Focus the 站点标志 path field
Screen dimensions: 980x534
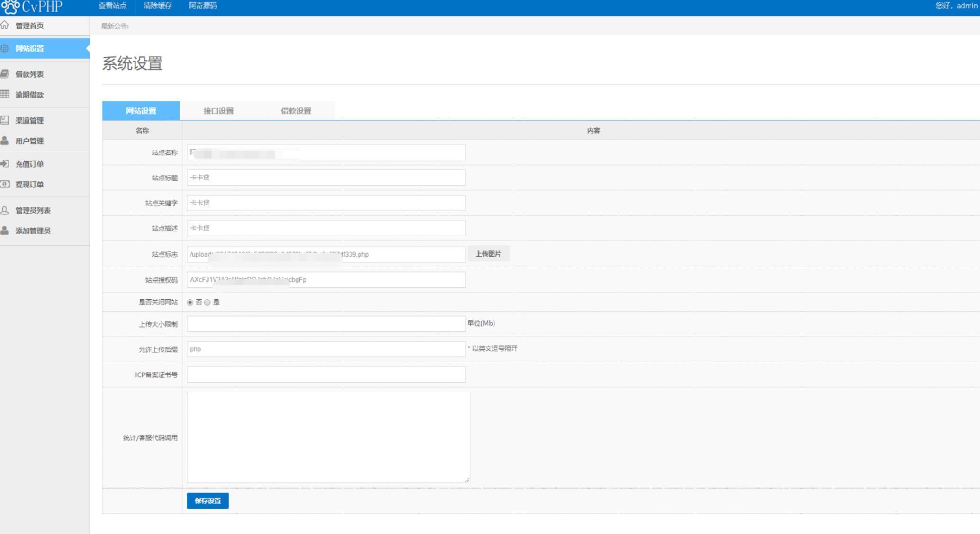[326, 254]
